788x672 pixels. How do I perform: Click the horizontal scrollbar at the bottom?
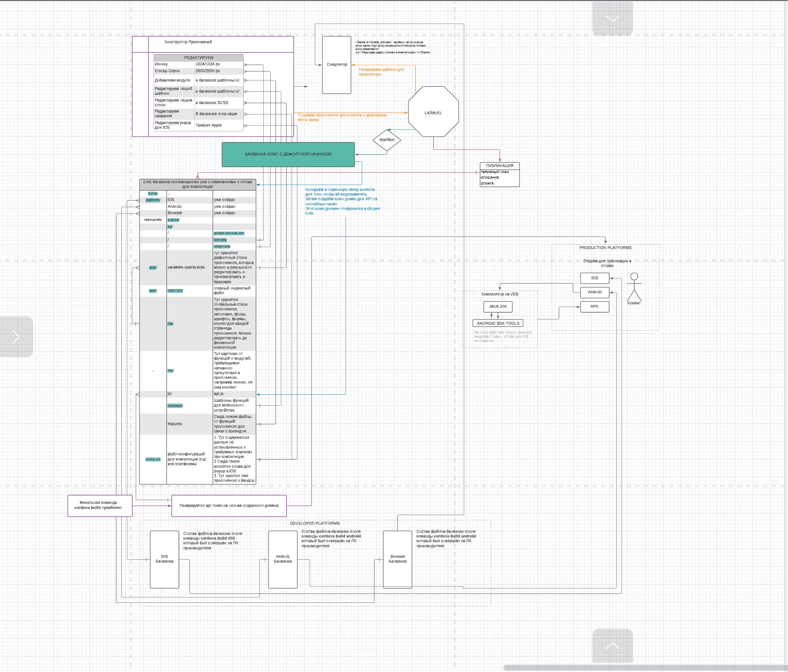(x=645, y=668)
